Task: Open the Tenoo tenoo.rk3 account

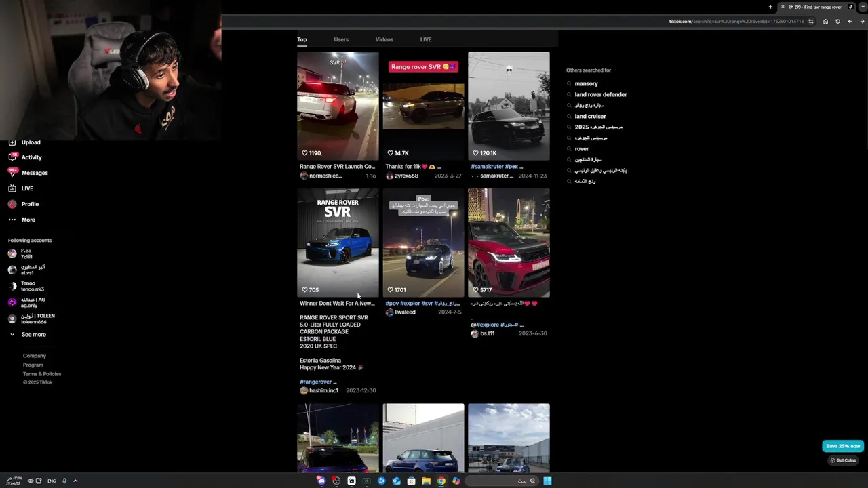Action: 26,286
